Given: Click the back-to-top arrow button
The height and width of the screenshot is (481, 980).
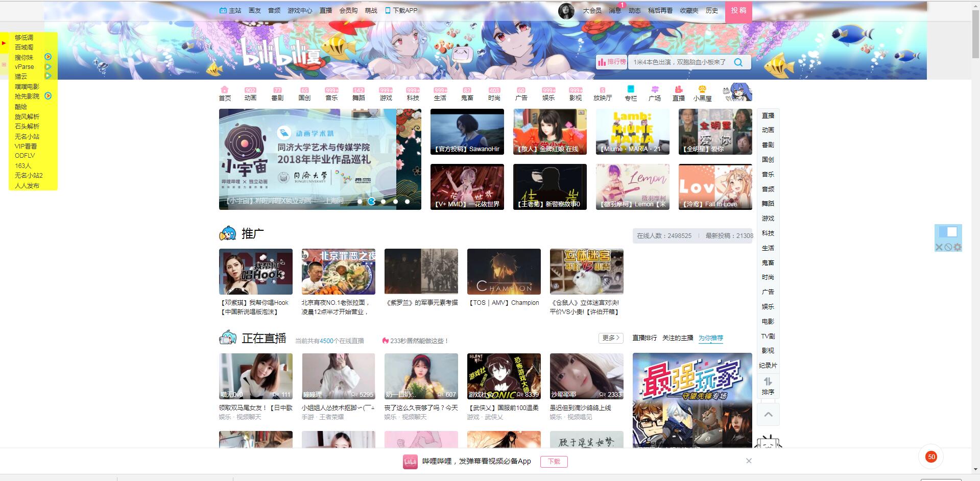Looking at the screenshot, I should tap(768, 415).
